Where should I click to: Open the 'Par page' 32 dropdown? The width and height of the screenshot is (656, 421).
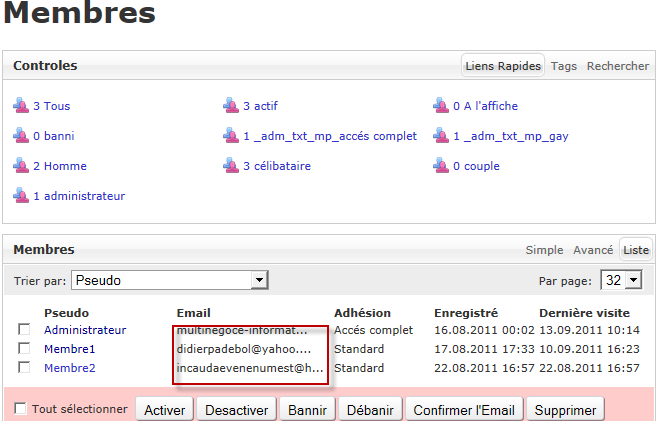(x=621, y=280)
